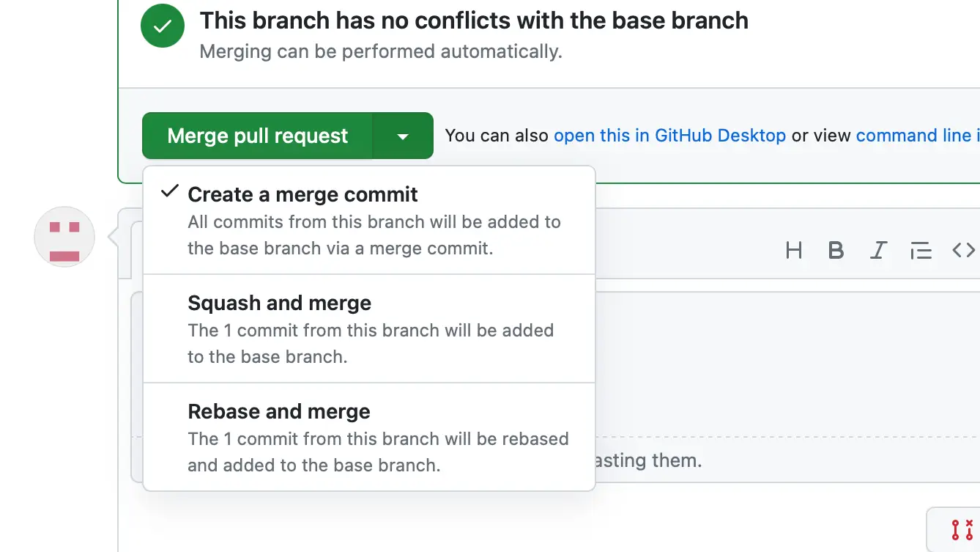Click the 'This branch has no conflicts' heading
Viewport: 980px width, 552px height.
pos(474,21)
